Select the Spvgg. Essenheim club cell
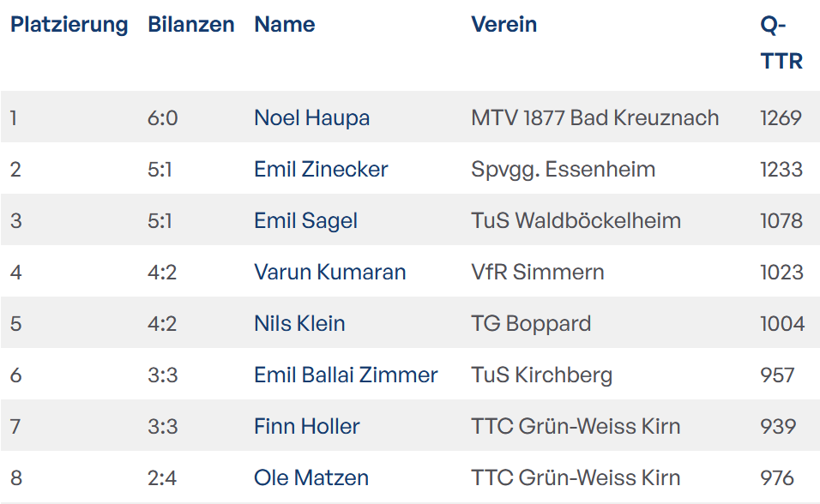The height and width of the screenshot is (504, 820). 563,169
